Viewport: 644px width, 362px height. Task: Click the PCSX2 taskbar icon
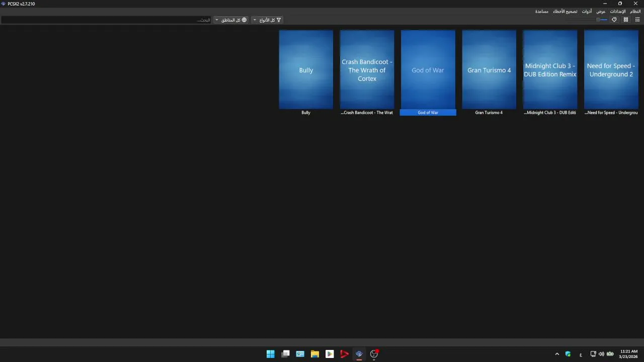[x=359, y=354]
